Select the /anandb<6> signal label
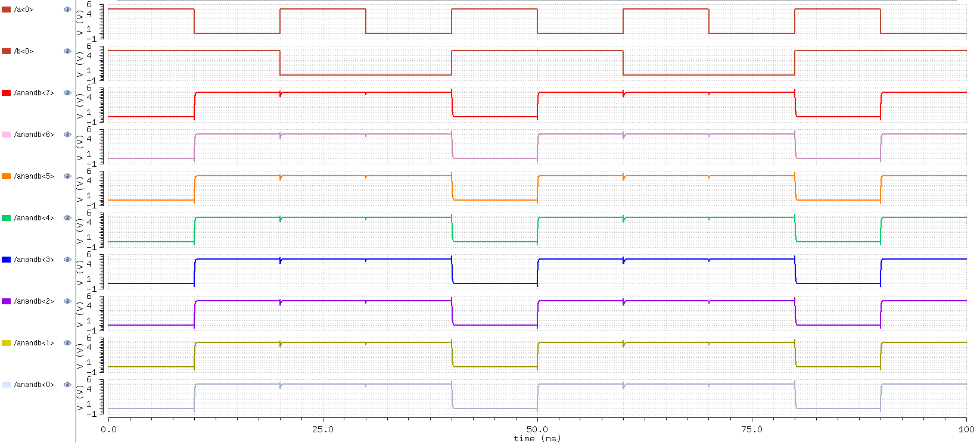The image size is (980, 443). click(x=34, y=135)
